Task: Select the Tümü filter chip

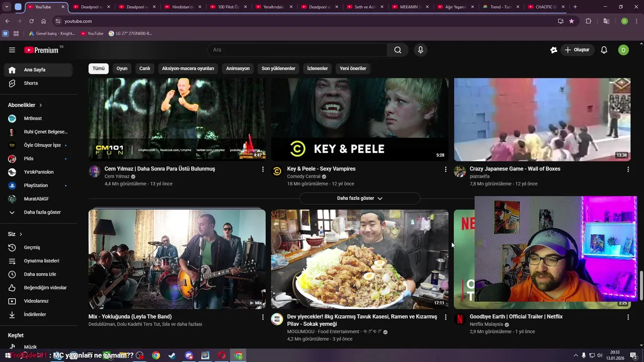Action: [99, 68]
